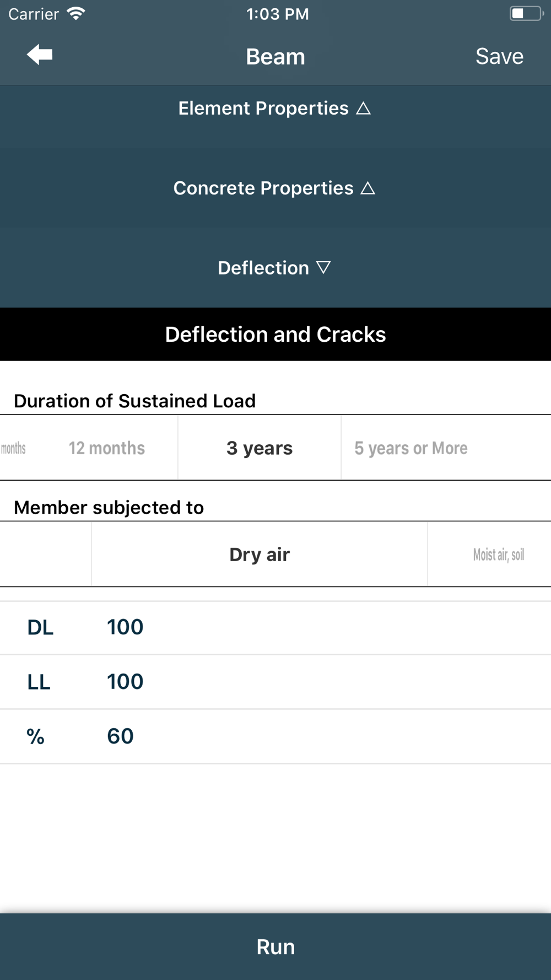The height and width of the screenshot is (980, 551).
Task: Choose 5 years or More duration
Action: coord(411,448)
